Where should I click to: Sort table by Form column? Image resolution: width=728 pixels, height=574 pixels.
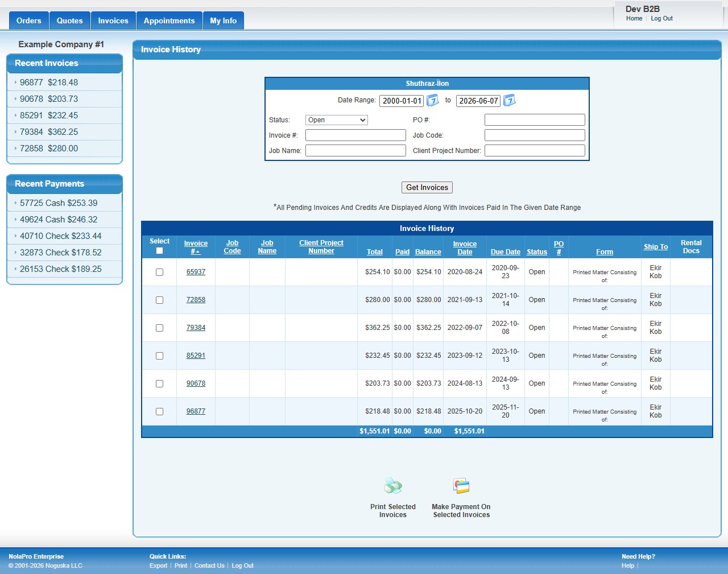click(605, 252)
